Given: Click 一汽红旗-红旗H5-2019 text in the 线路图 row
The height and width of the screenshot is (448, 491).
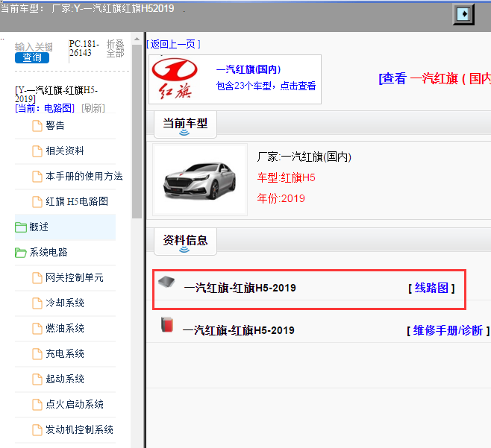Looking at the screenshot, I should 240,288.
